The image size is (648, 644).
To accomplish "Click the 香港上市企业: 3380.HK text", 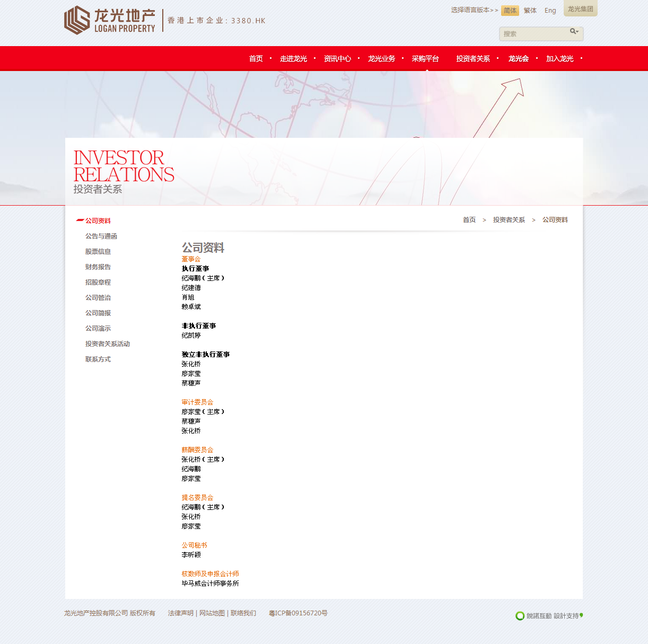I will coord(216,21).
